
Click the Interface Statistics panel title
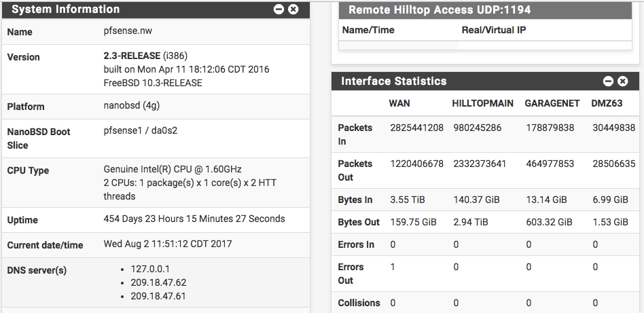click(394, 81)
